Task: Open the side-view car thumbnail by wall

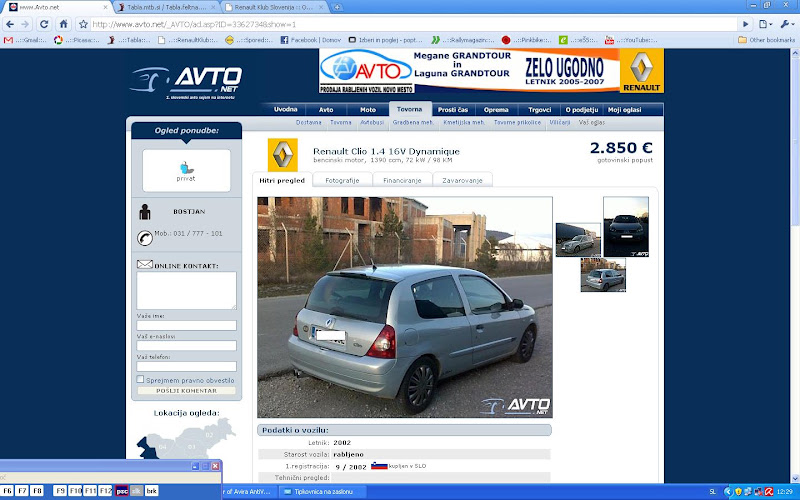Action: tap(578, 239)
